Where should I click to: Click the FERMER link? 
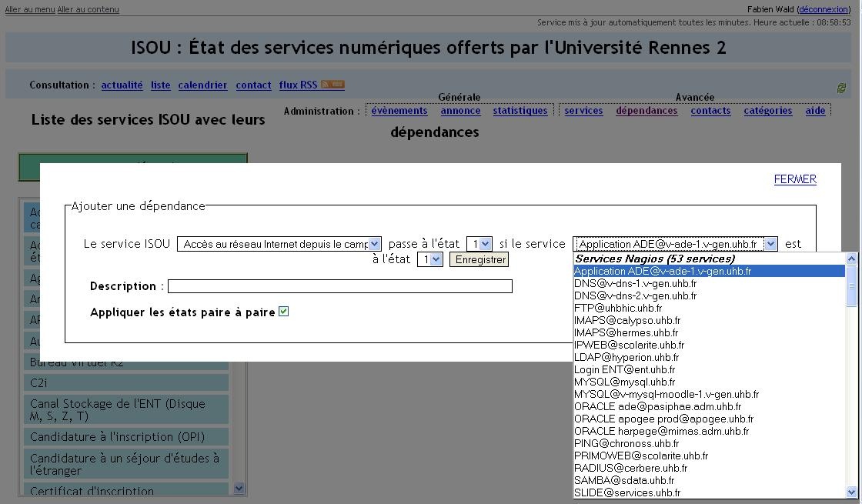click(794, 179)
